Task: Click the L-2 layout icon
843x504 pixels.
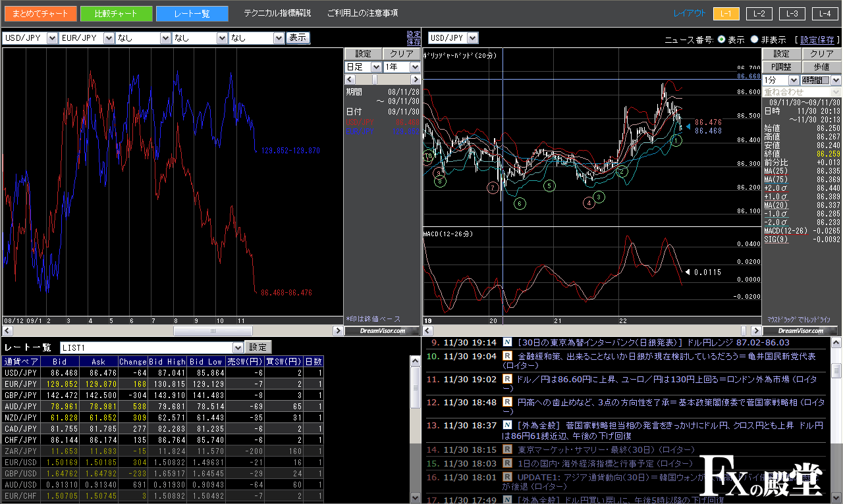Action: (759, 14)
